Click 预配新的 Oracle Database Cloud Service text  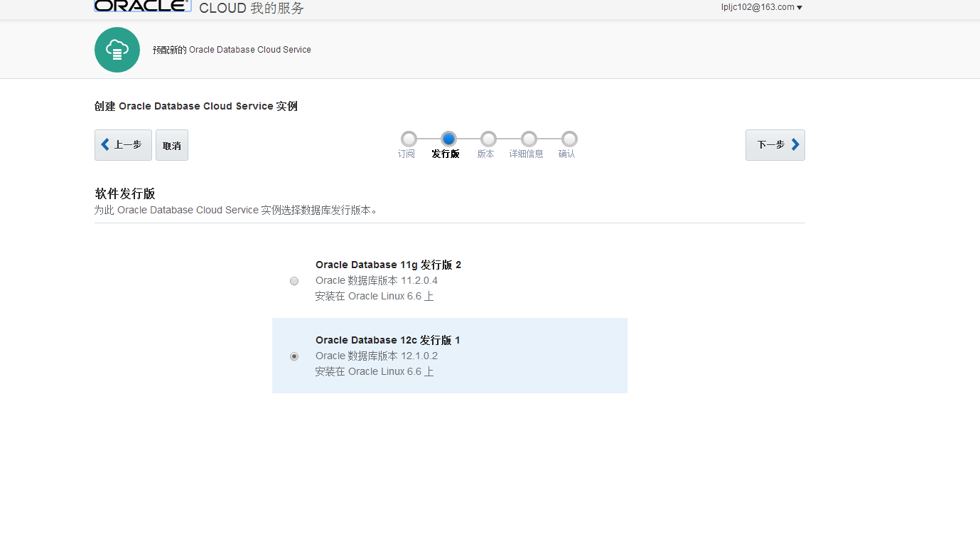[x=232, y=50]
